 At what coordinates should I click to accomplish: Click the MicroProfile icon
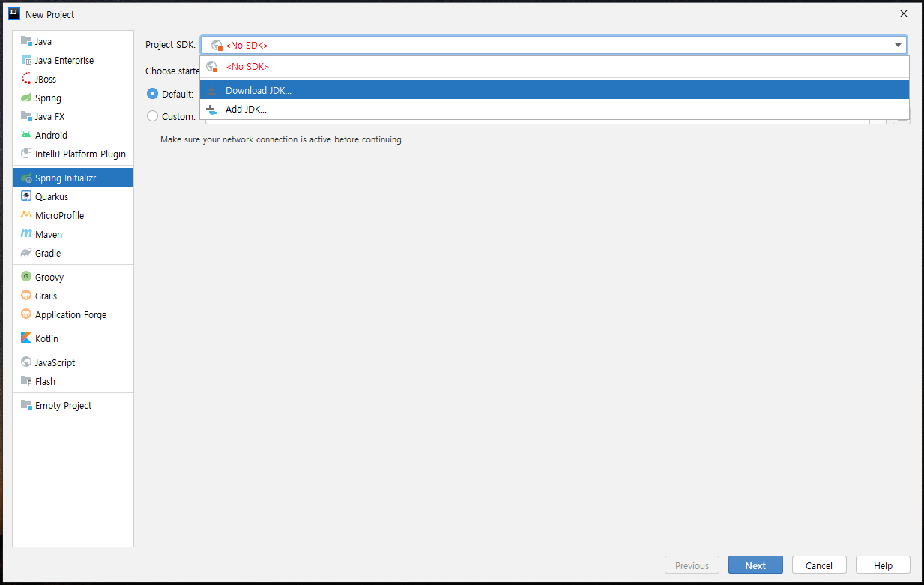pos(26,215)
